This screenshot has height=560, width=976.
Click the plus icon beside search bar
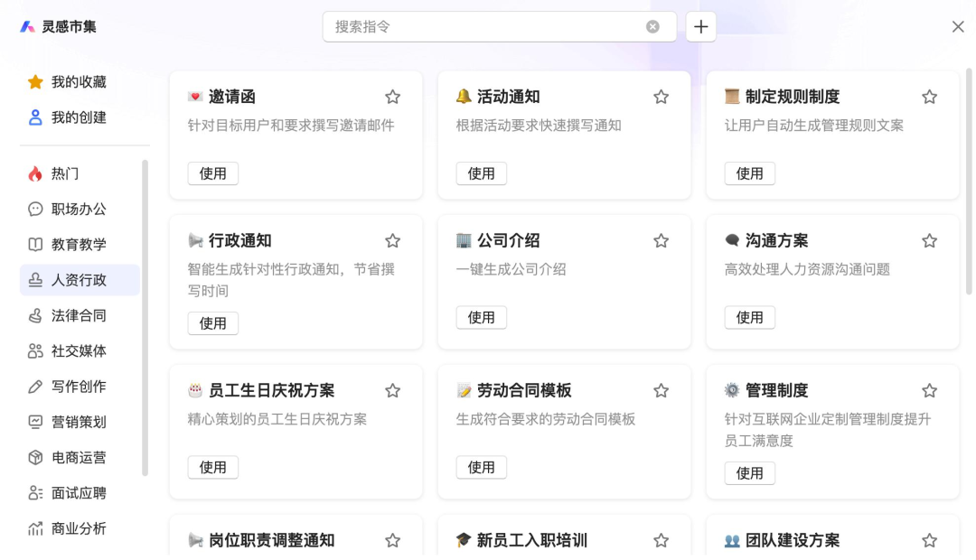coord(700,27)
